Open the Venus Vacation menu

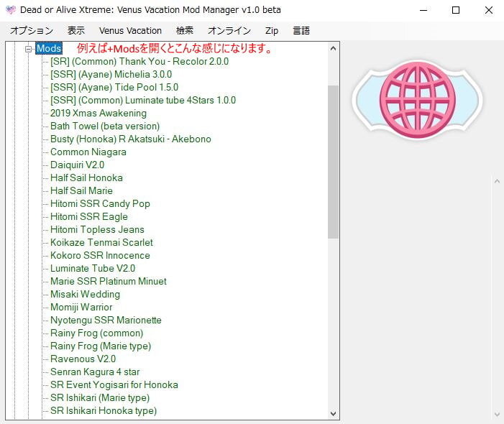pos(130,30)
